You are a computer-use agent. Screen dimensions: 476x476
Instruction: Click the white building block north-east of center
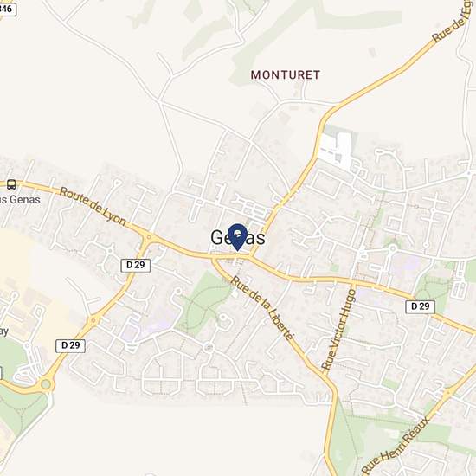click(x=337, y=151)
